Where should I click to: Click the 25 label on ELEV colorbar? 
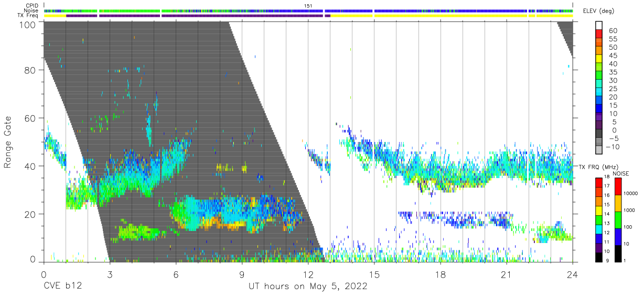613,89
